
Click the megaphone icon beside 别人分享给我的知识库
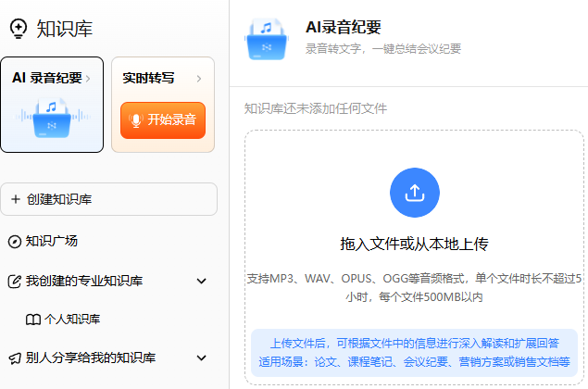(x=14, y=358)
